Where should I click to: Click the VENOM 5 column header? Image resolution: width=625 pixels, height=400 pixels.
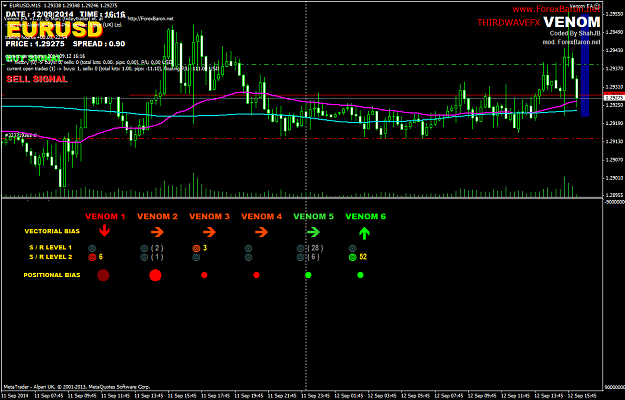314,217
